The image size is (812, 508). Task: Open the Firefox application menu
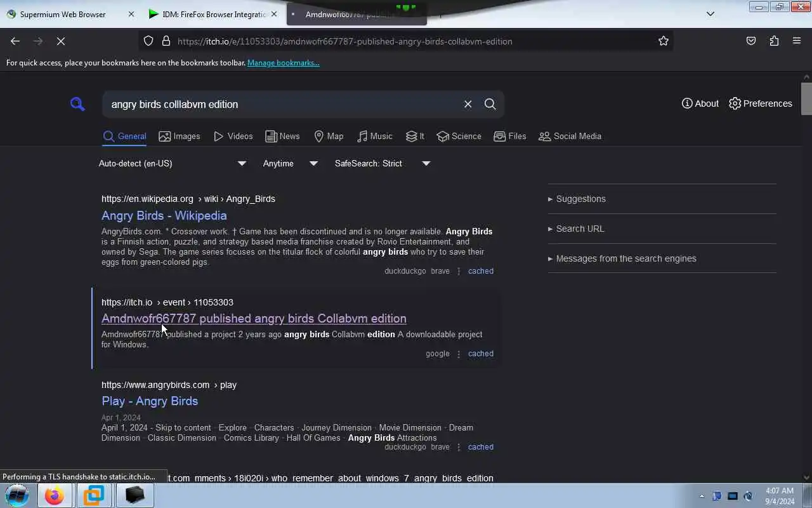click(x=797, y=41)
